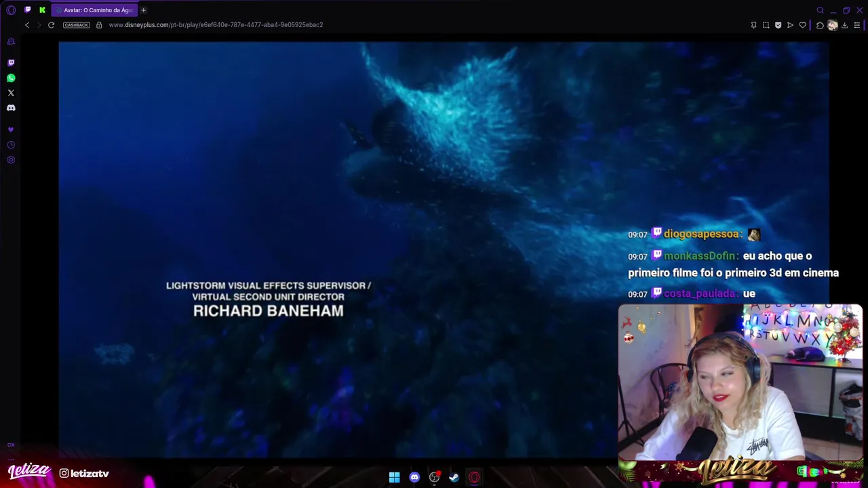Take a snapshot with capture icon
Image resolution: width=868 pixels, height=488 pixels.
pos(766,25)
